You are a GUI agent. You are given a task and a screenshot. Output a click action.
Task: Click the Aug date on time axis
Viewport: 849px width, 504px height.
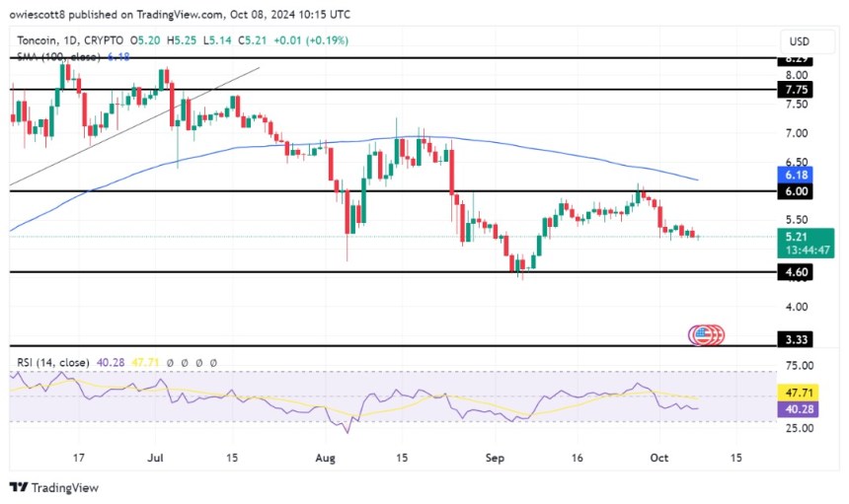(328, 458)
